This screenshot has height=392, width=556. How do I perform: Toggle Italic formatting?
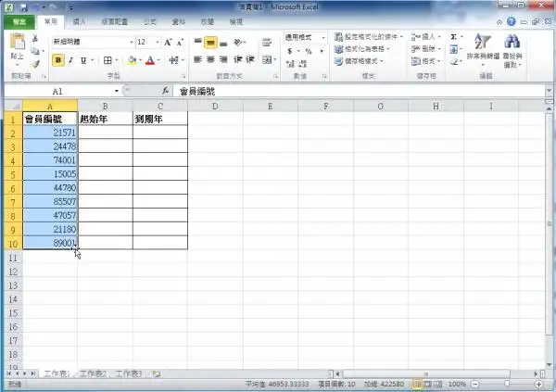(71, 60)
